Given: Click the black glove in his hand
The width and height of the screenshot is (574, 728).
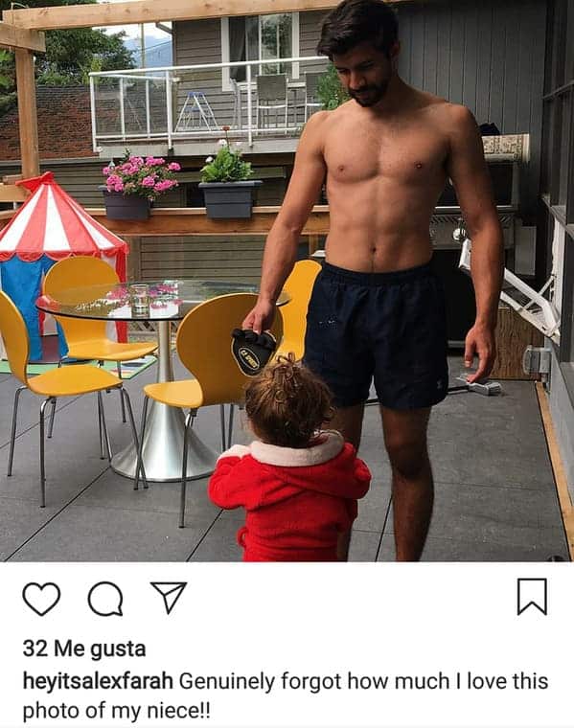Looking at the screenshot, I should click(x=253, y=351).
